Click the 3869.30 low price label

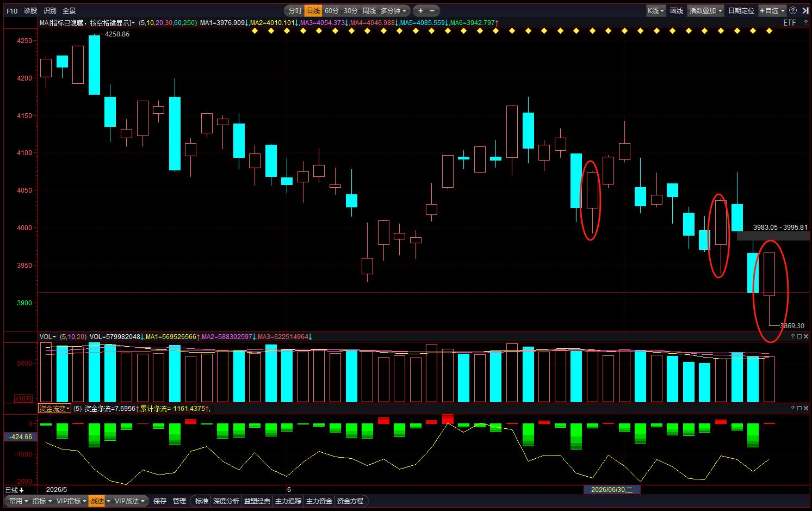[792, 325]
